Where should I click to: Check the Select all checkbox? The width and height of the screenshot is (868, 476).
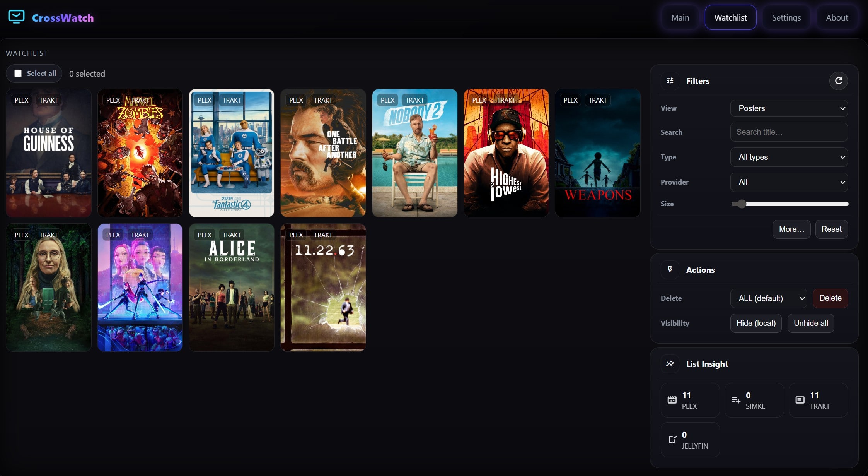[x=18, y=74]
